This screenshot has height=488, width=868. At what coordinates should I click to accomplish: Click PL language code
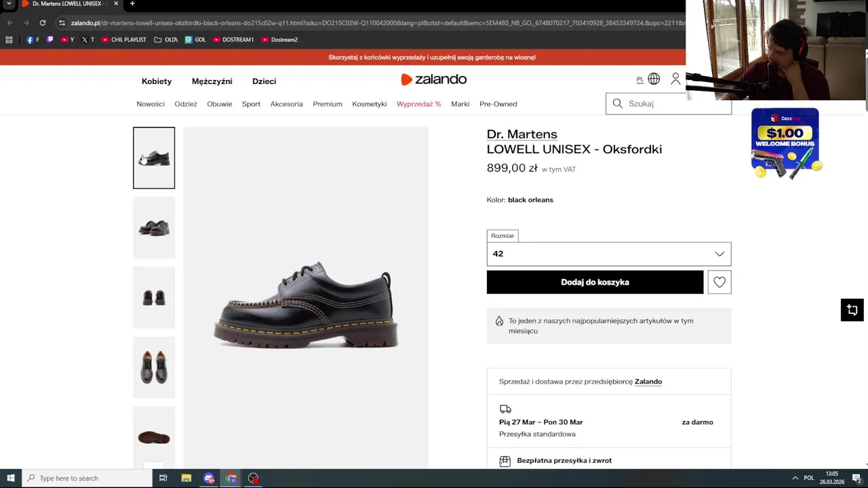point(639,80)
